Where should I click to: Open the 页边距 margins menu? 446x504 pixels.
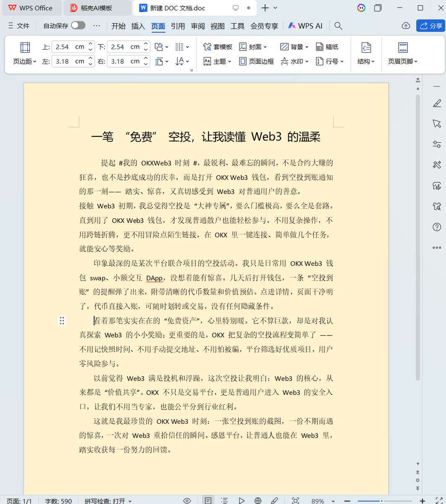point(25,54)
